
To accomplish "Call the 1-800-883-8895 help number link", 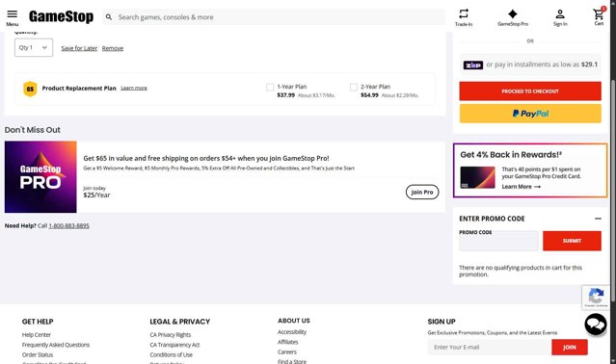I will tap(68, 226).
